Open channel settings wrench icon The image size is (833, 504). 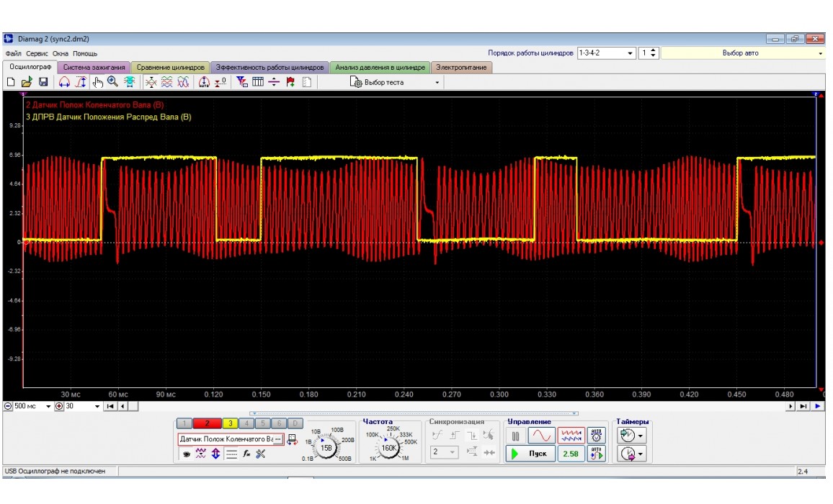[x=261, y=454]
